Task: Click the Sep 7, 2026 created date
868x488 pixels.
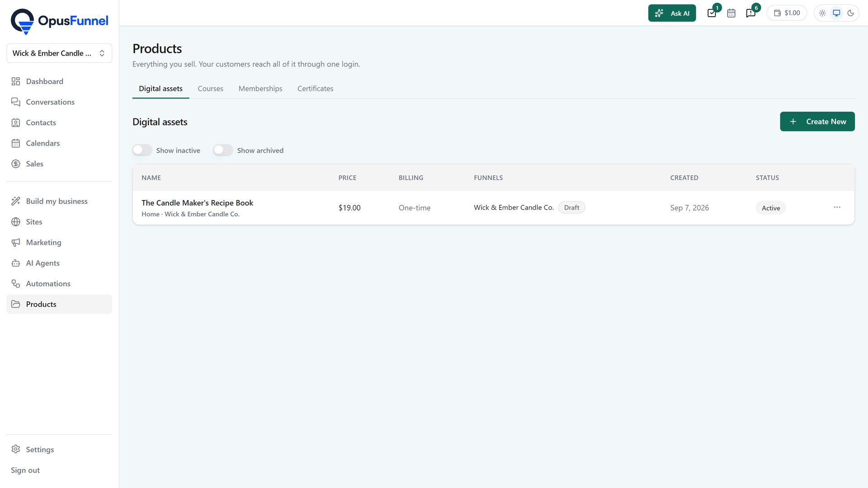Action: 689,208
